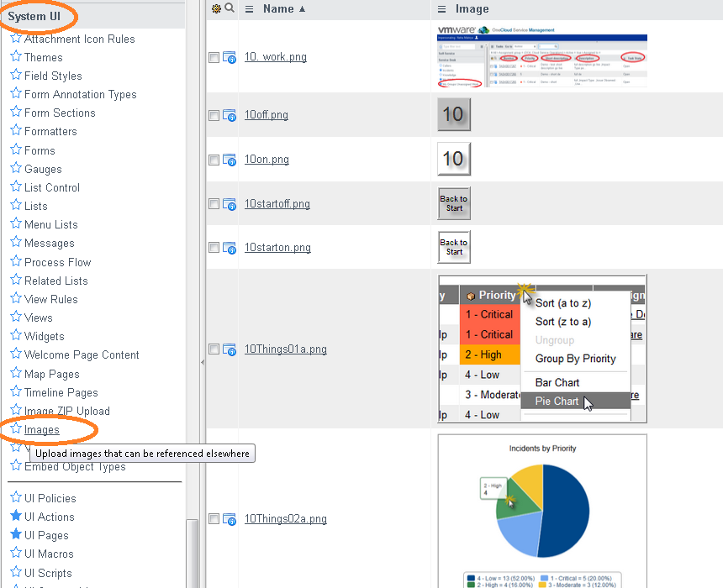Click the preview icon beside 10startoff.png
Viewport: 723px width, 588px height.
coord(230,204)
